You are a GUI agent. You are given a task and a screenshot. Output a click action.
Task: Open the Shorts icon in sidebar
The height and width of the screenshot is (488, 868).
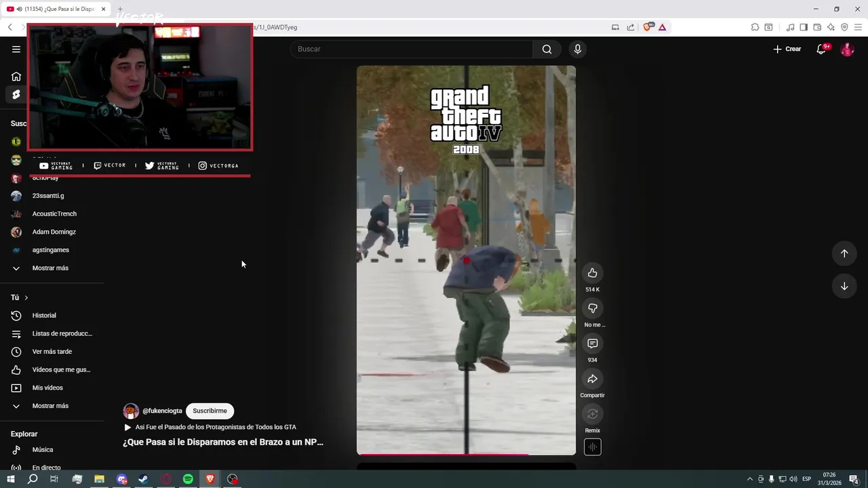tap(16, 95)
